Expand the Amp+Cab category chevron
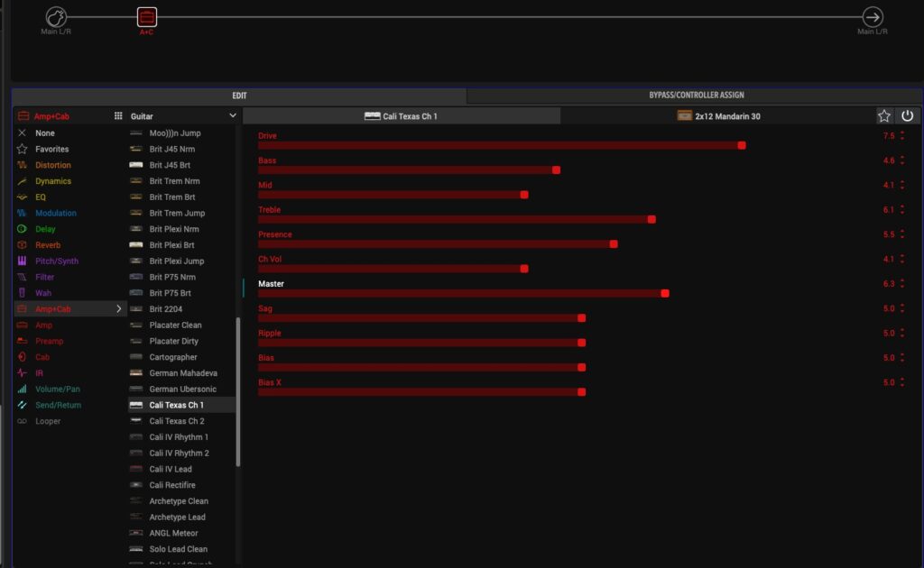Viewport: 924px width, 568px height. pos(118,309)
